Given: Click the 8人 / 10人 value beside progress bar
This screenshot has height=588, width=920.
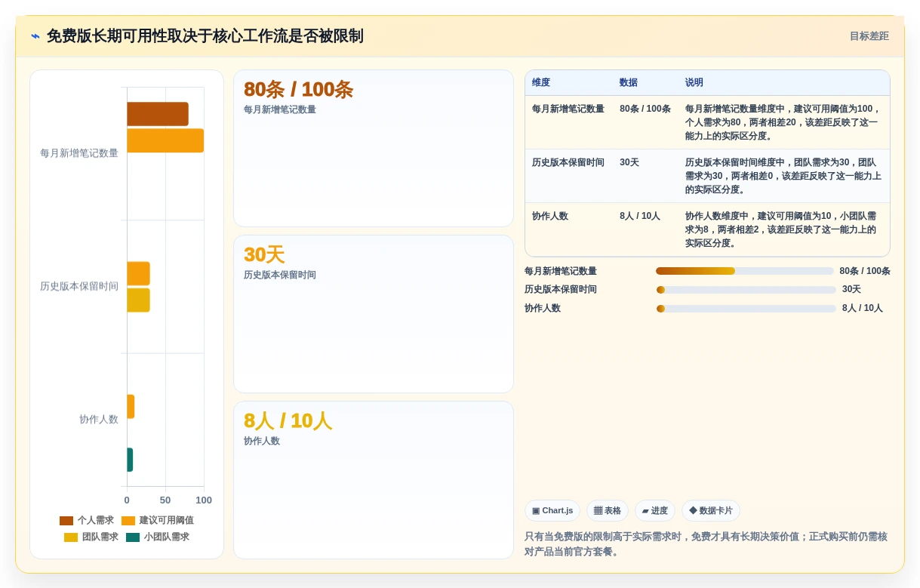Looking at the screenshot, I should (x=863, y=309).
